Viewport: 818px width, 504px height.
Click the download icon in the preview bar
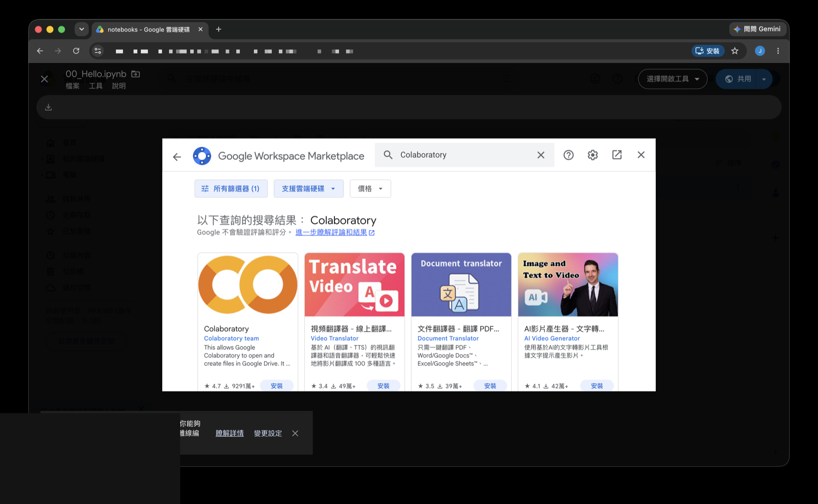(x=49, y=107)
